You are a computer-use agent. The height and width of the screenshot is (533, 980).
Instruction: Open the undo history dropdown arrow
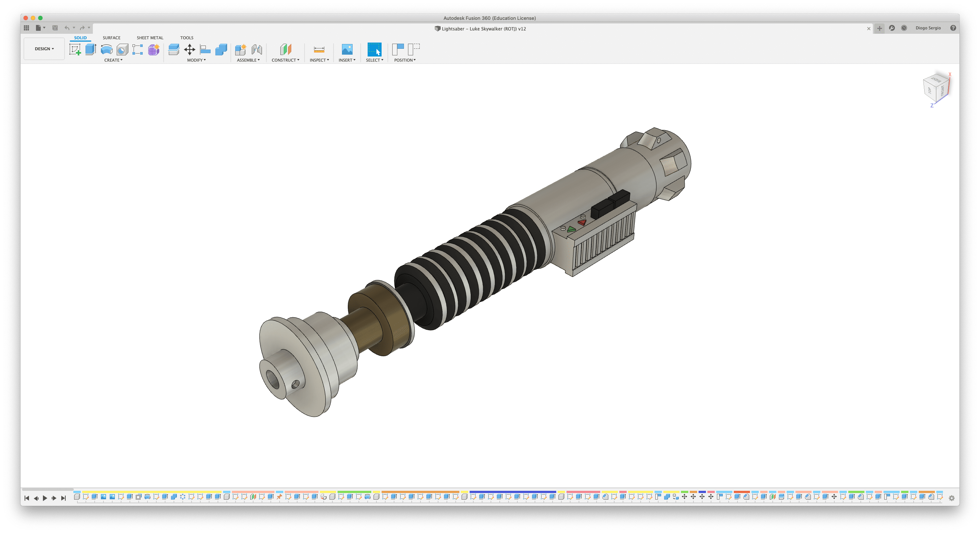(x=74, y=28)
